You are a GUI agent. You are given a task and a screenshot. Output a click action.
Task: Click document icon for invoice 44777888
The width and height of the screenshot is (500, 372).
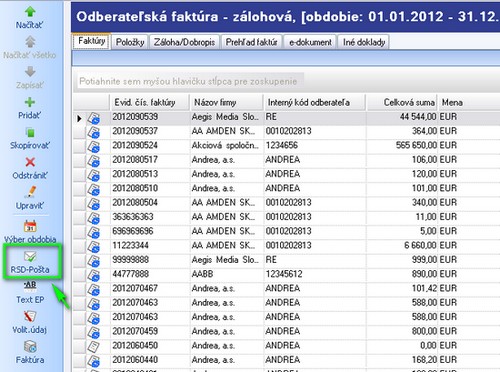pyautogui.click(x=94, y=276)
